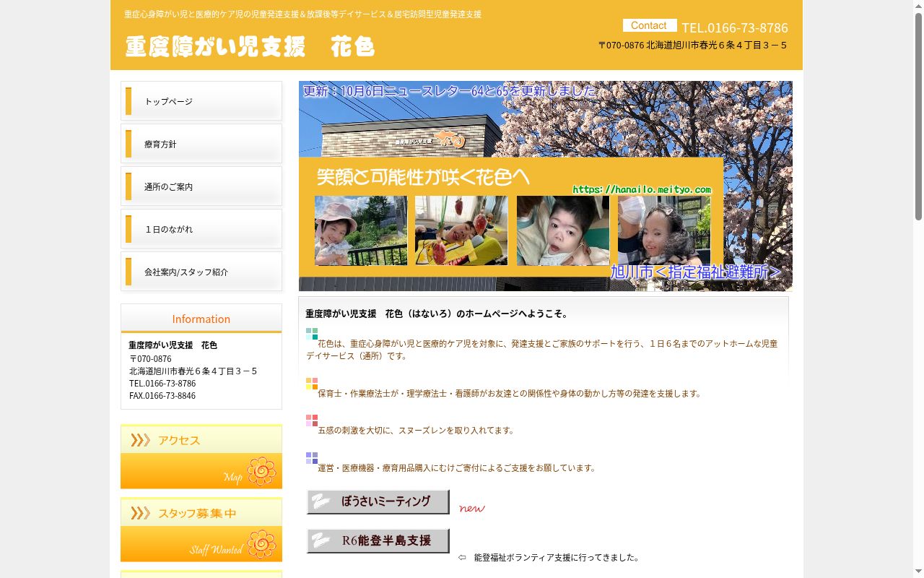The image size is (924, 578).
Task: Click the header tagline 重症心身障がい児と医療的ケア児
Action: (x=302, y=14)
